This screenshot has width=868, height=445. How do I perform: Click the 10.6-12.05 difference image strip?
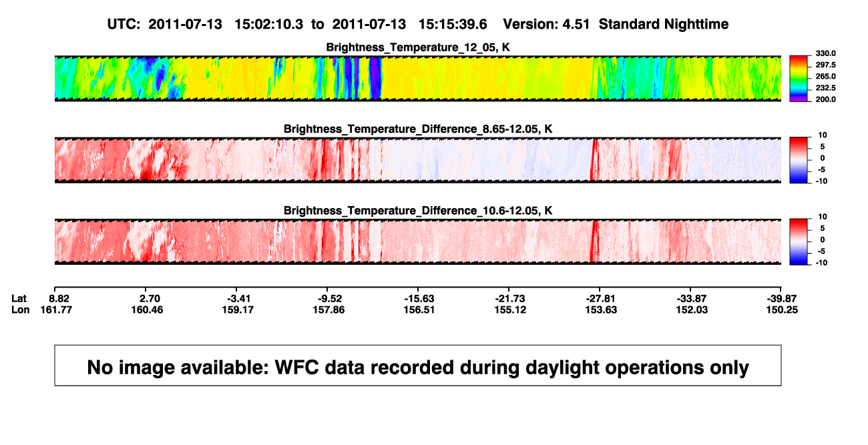pos(418,242)
